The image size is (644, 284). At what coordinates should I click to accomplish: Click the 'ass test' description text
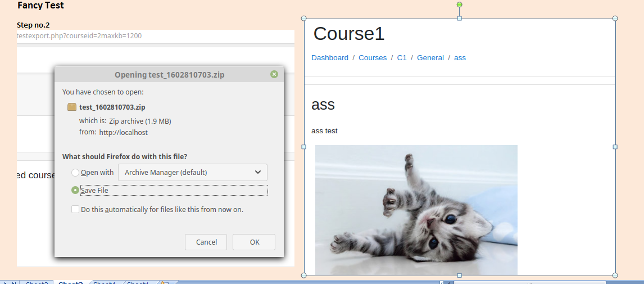pyautogui.click(x=324, y=131)
